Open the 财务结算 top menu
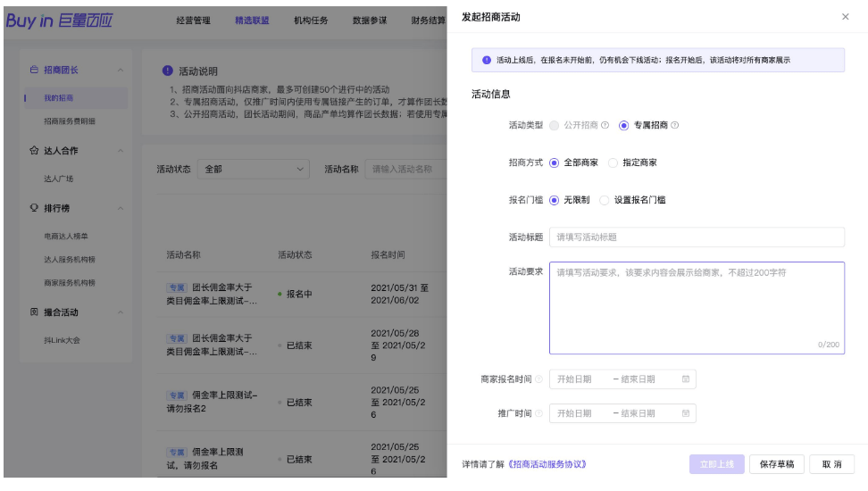 point(428,21)
